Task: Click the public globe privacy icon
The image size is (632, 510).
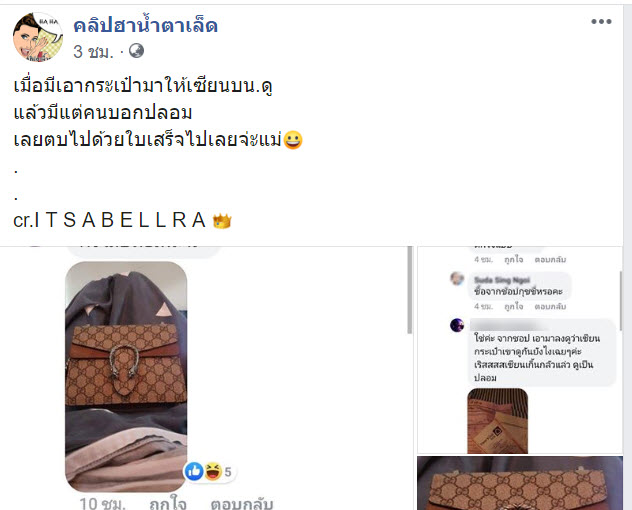Action: [x=136, y=51]
